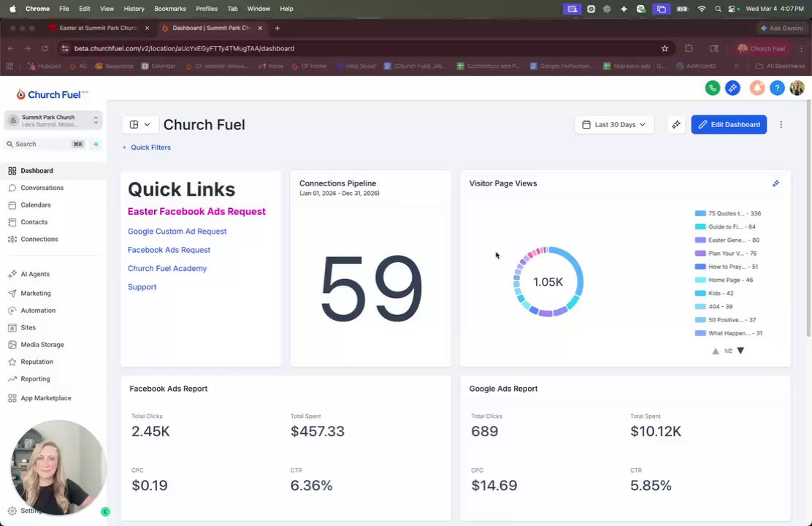Click the Visitor Page Views donut chart
The height and width of the screenshot is (526, 812).
click(x=548, y=282)
